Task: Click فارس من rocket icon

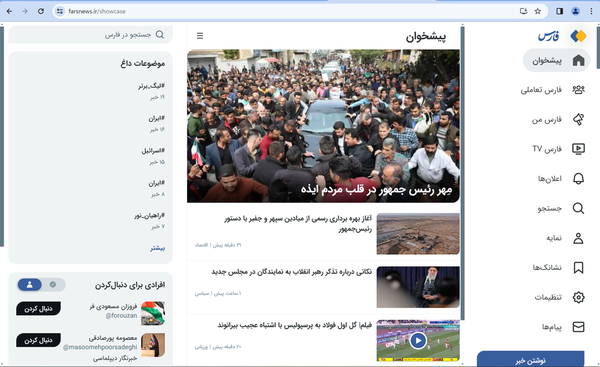Action: pos(578,119)
